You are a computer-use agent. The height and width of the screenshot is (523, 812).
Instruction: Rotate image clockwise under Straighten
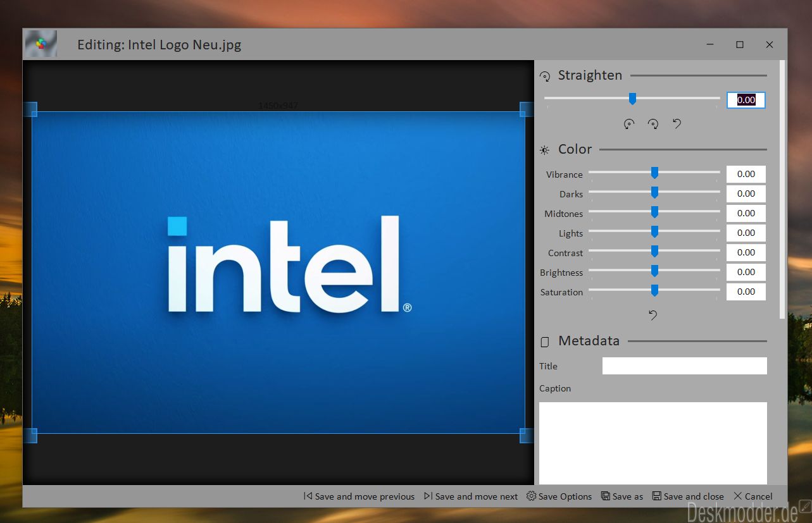[653, 124]
